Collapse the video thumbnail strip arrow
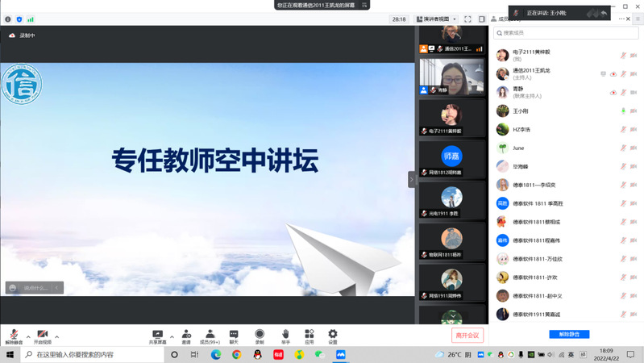The width and height of the screenshot is (644, 363). click(411, 178)
